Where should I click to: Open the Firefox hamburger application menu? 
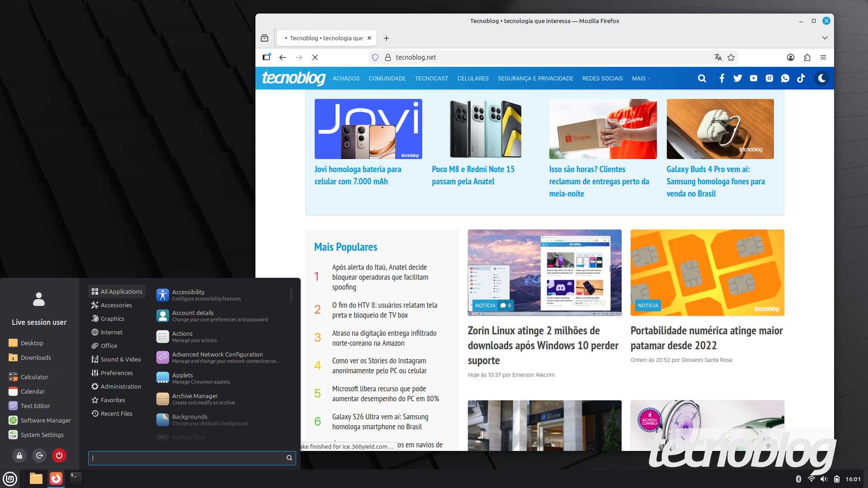click(823, 57)
